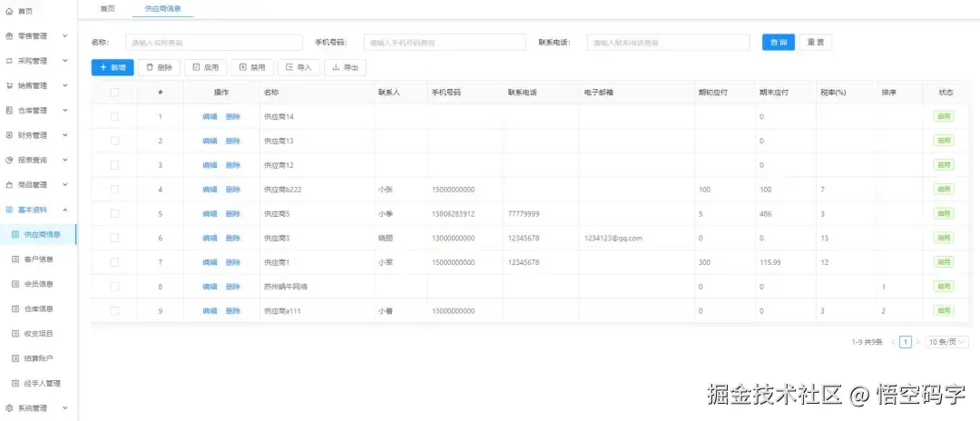Image resolution: width=980 pixels, height=421 pixels.
Task: Click the trash icon on 删除 toolbar button
Action: pos(150,67)
